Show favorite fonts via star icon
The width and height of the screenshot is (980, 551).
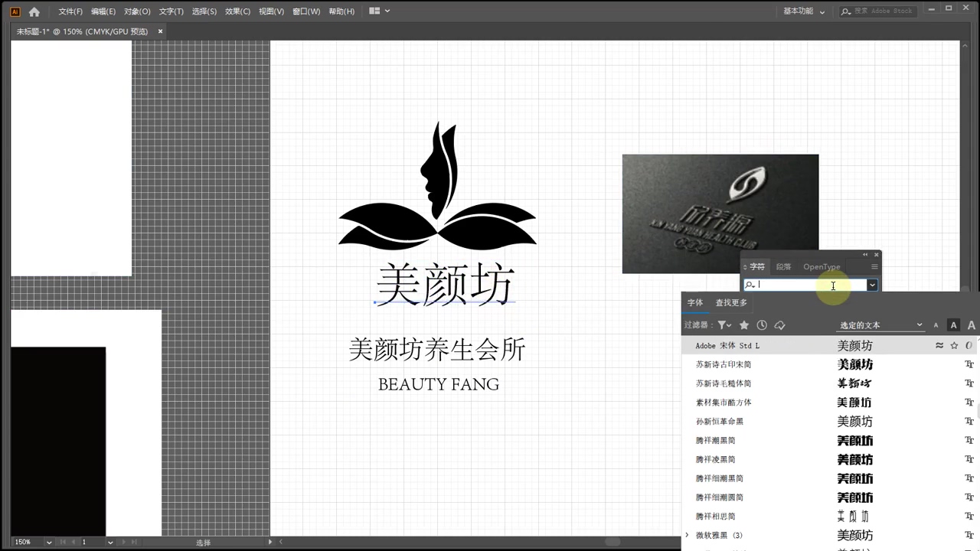click(x=743, y=325)
